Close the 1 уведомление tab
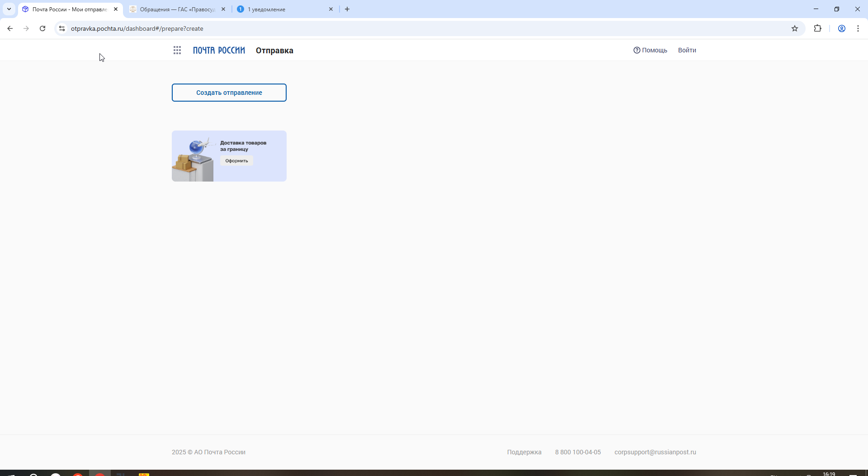The image size is (868, 476). pos(331,9)
